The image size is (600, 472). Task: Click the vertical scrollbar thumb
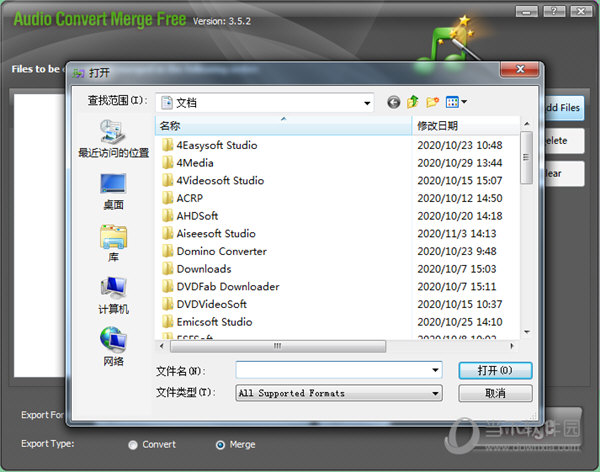coord(527,157)
